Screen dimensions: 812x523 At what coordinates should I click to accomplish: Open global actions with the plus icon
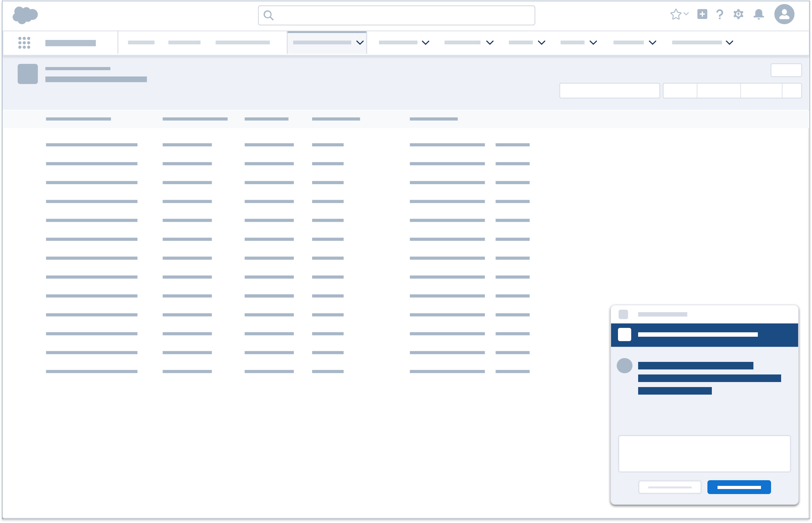[x=702, y=14]
